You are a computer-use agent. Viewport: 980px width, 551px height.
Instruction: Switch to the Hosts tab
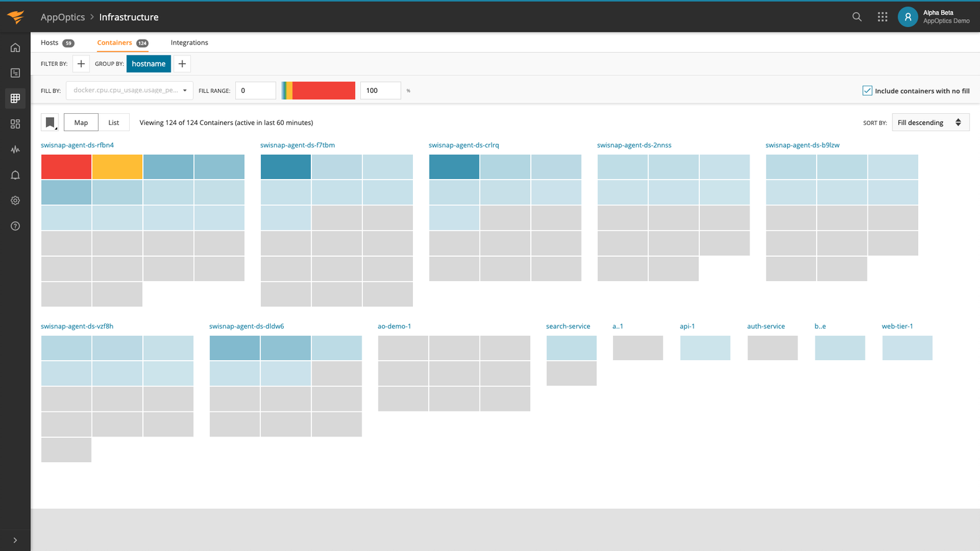[49, 42]
